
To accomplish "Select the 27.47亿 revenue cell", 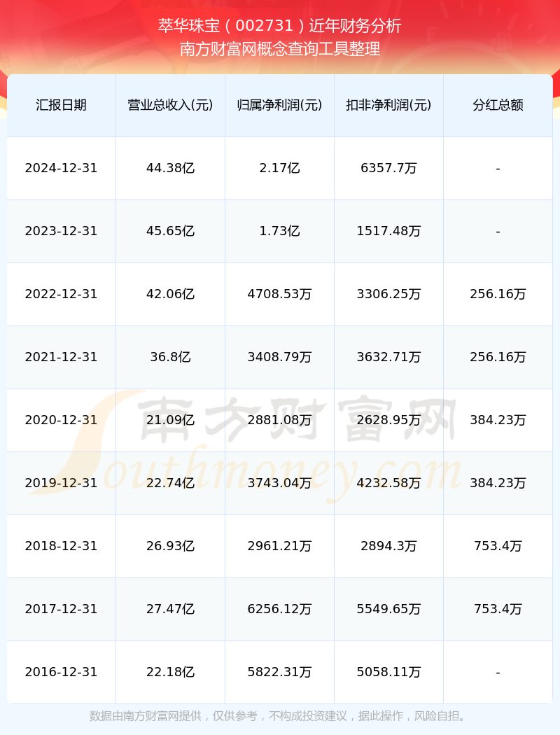I will point(171,609).
